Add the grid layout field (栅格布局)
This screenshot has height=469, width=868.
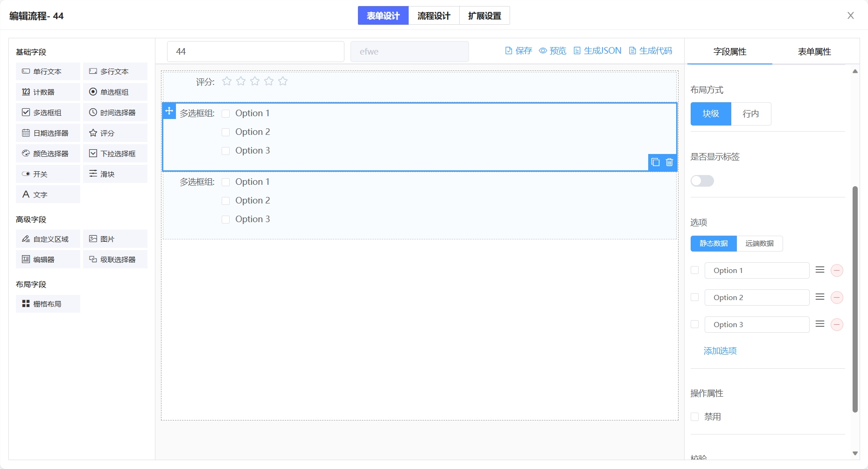[x=48, y=304]
